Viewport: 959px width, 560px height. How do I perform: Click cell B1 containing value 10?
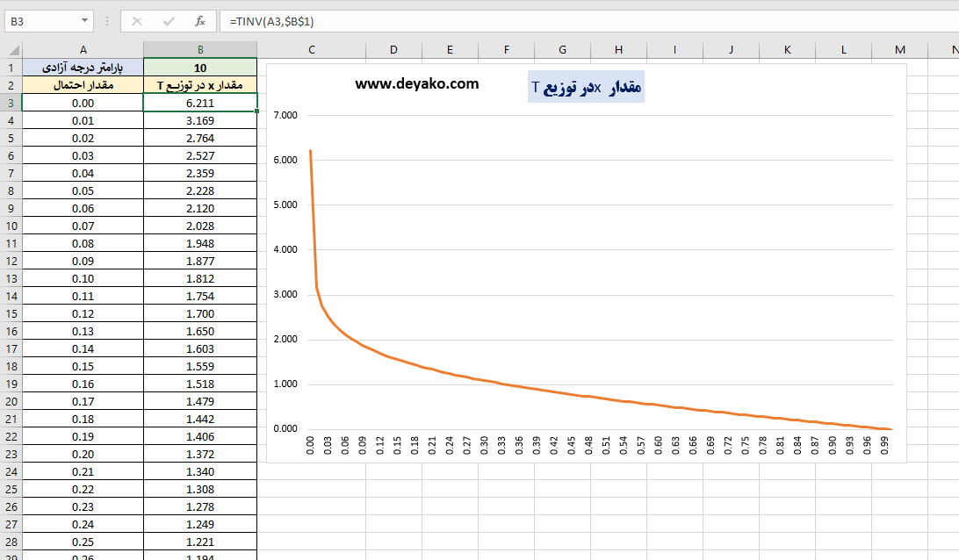(200, 68)
